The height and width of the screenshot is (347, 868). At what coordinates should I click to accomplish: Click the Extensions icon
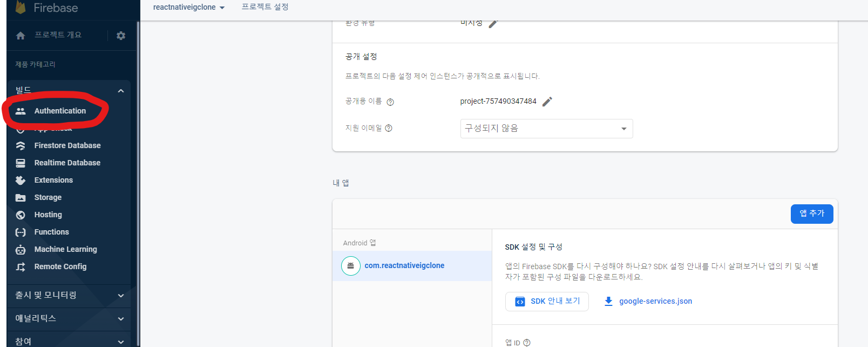click(21, 180)
